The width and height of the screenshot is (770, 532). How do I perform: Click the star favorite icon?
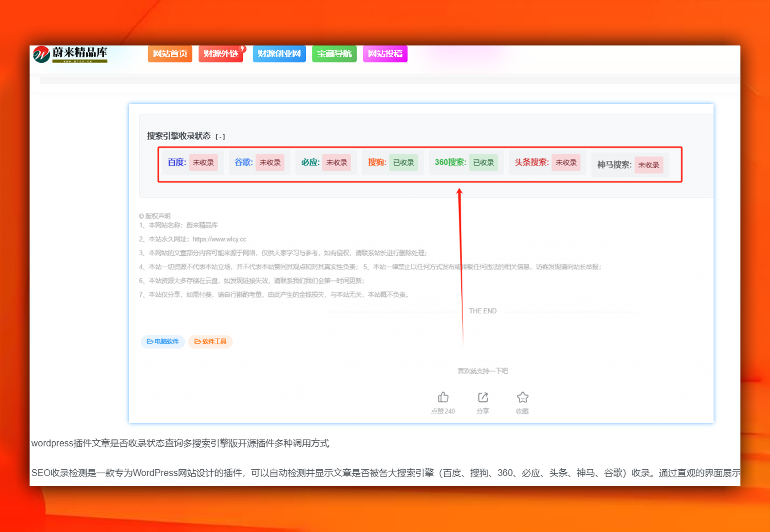[522, 397]
